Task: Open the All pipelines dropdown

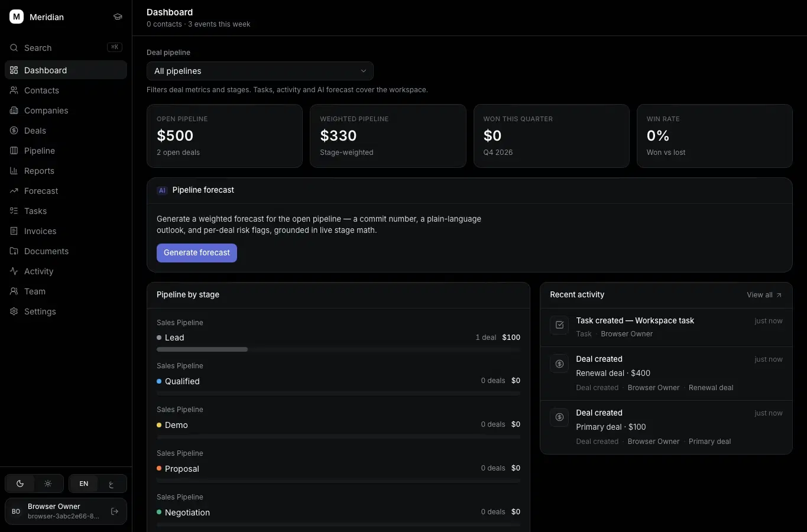Action: click(260, 71)
